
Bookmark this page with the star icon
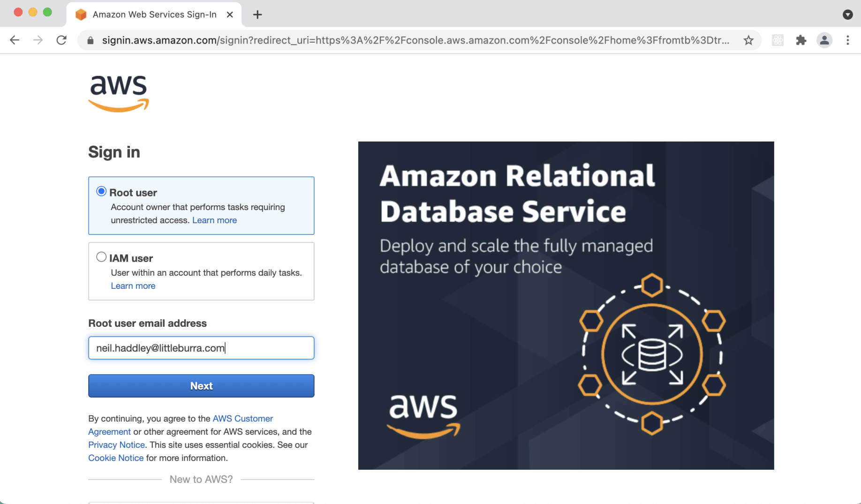pyautogui.click(x=748, y=40)
